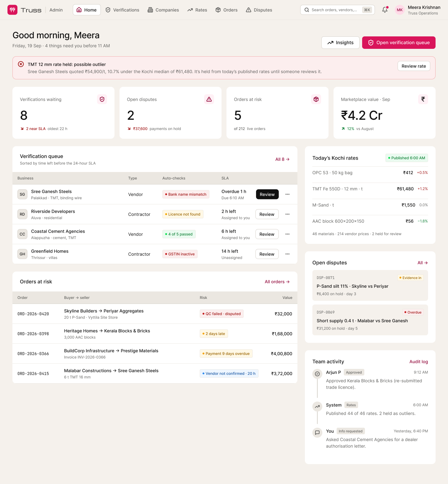The image size is (448, 484).
Task: Click the info requested comment icon
Action: point(317,433)
